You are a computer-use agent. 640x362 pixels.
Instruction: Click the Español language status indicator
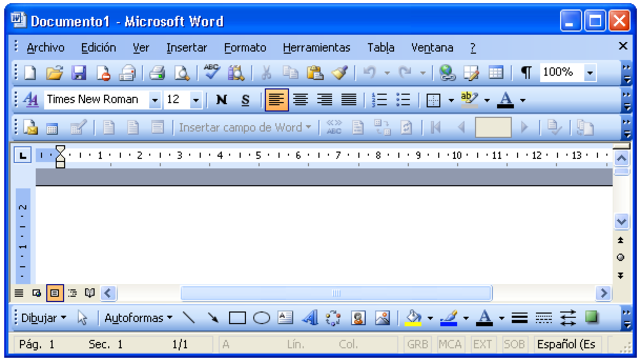pyautogui.click(x=566, y=344)
